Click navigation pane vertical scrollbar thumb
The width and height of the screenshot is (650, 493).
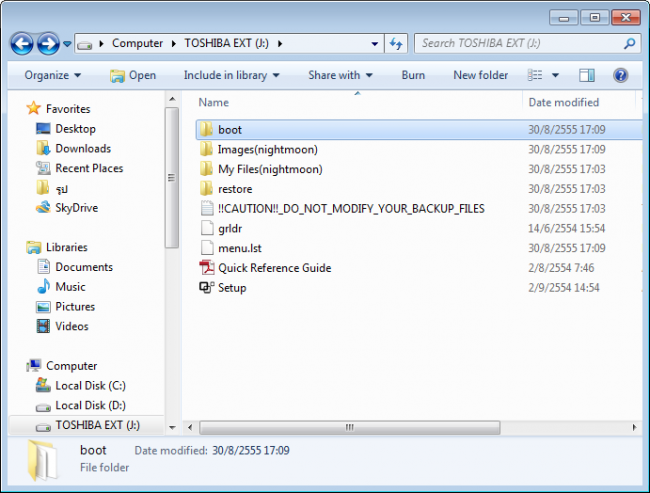(172, 177)
